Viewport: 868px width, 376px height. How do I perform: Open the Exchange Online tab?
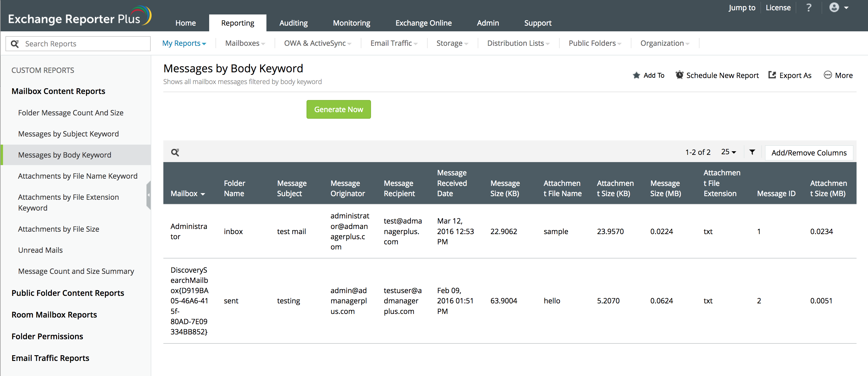423,23
